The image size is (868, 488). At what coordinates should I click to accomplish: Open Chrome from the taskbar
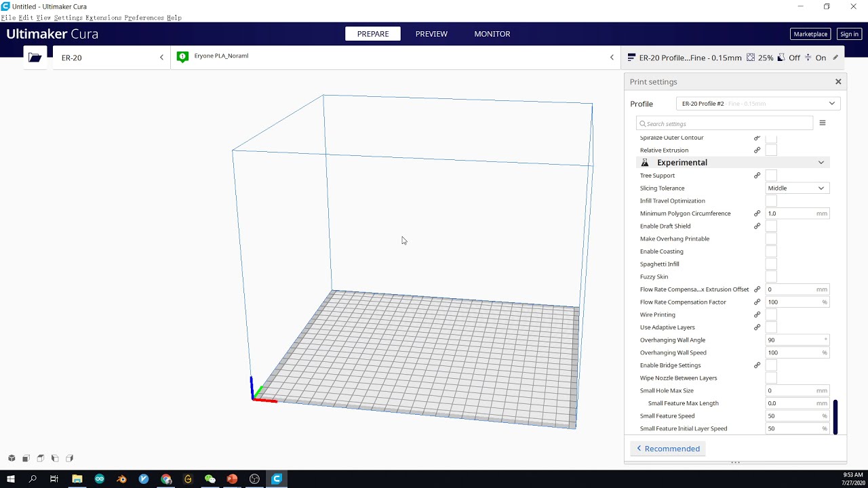[166, 479]
